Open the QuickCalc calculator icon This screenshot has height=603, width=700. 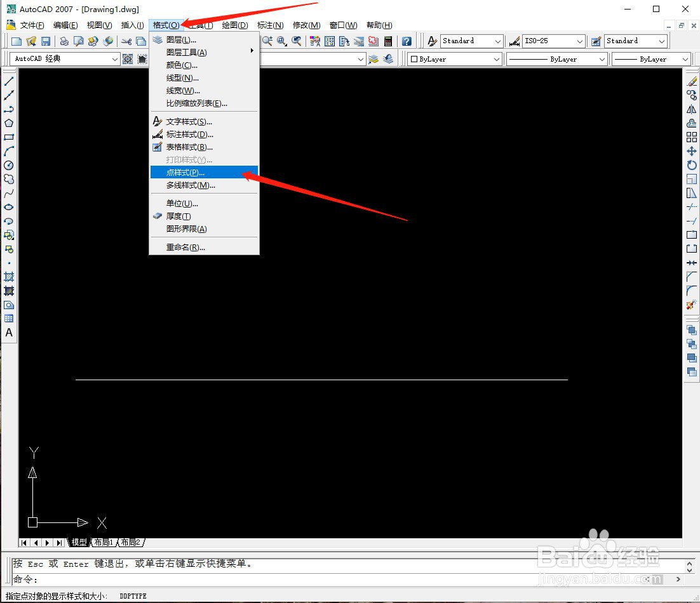388,41
